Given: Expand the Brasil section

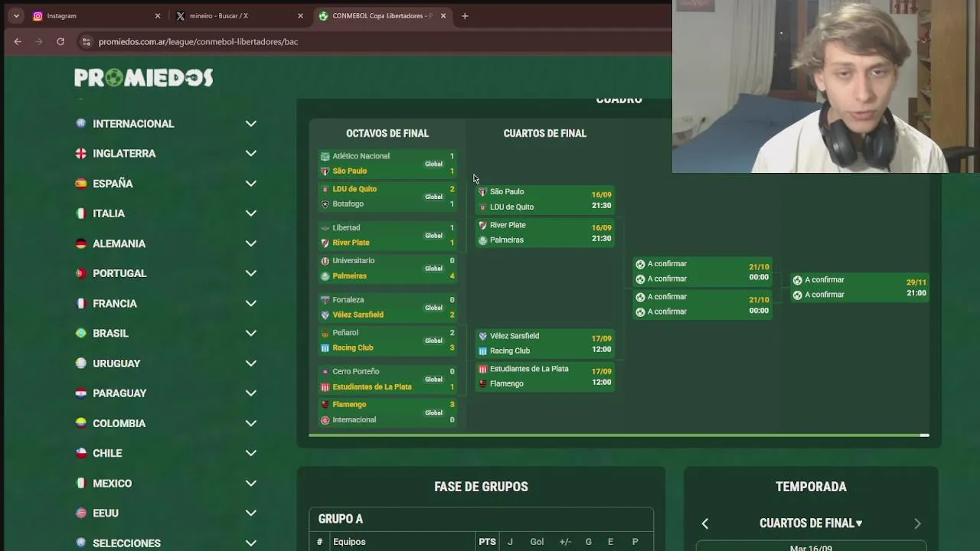Looking at the screenshot, I should 250,333.
